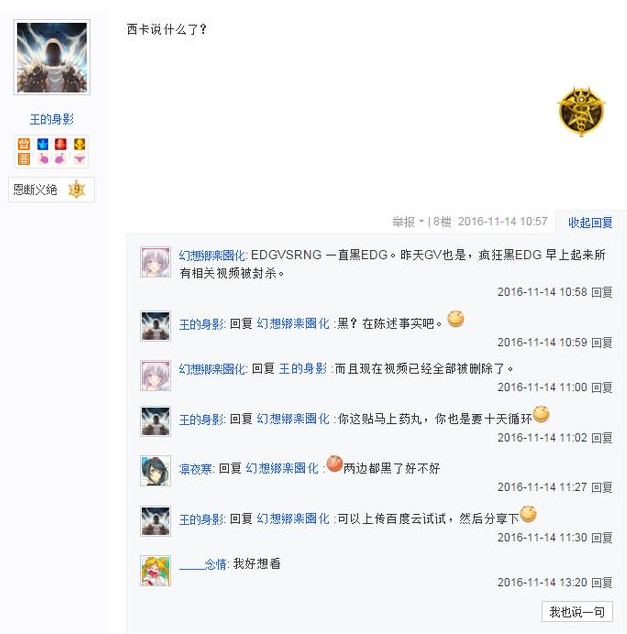Click 回复 beside the 11:27 comment
This screenshot has width=627, height=634.
tap(602, 487)
